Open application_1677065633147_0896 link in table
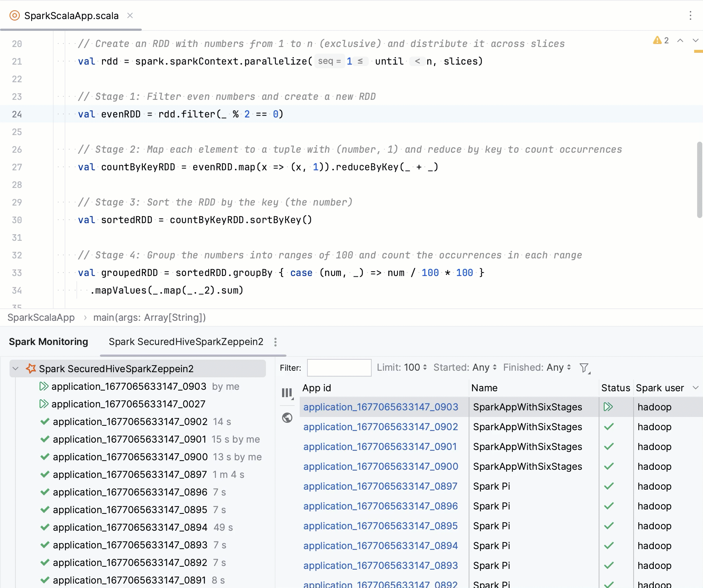Image resolution: width=703 pixels, height=588 pixels. click(381, 506)
